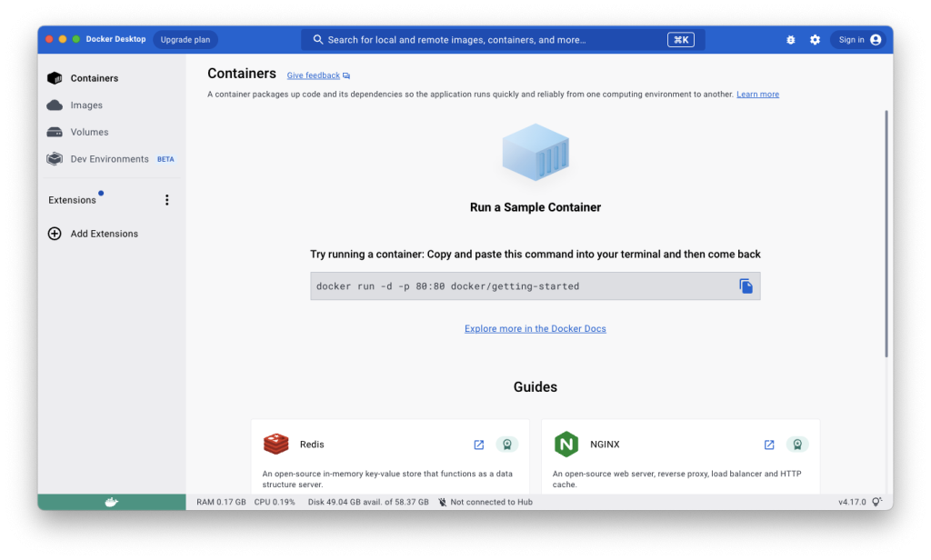This screenshot has height=560, width=931.
Task: Click the Sign in button
Action: 858,40
